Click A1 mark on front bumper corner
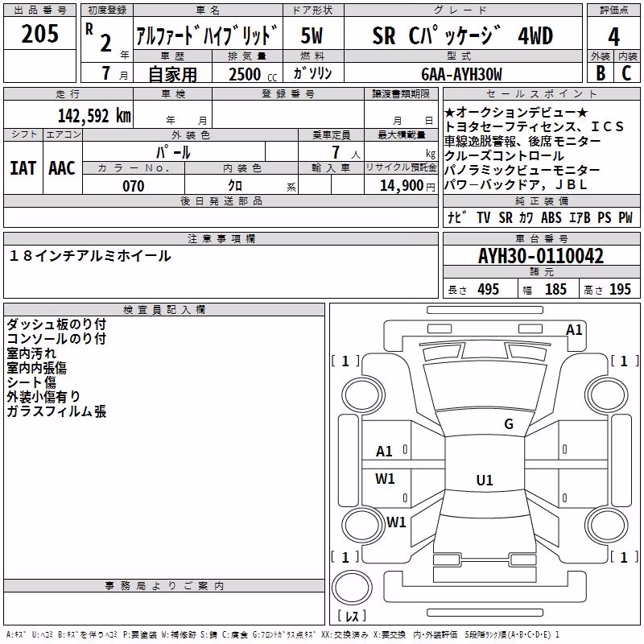Image resolution: width=644 pixels, height=644 pixels. tap(574, 330)
